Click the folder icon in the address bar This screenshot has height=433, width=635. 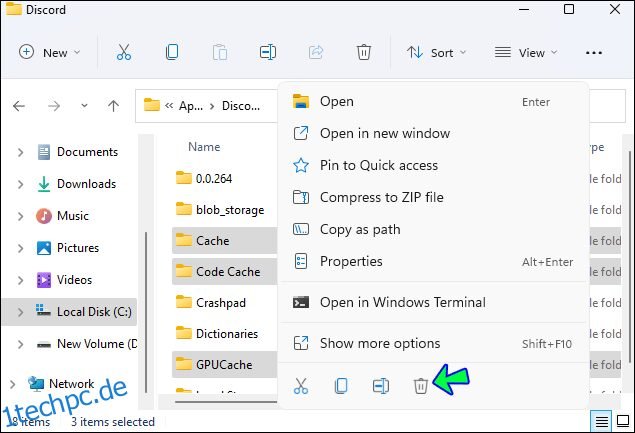[x=151, y=105]
